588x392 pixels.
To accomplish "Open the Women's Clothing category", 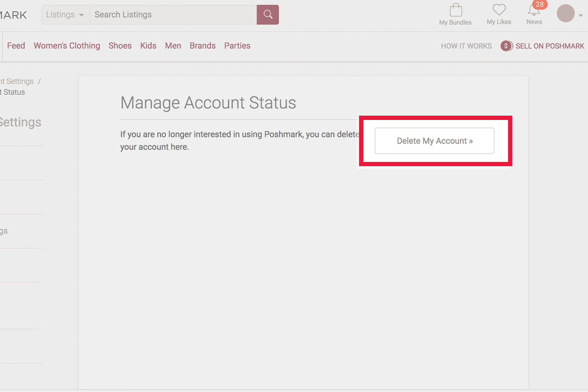I will [x=67, y=46].
